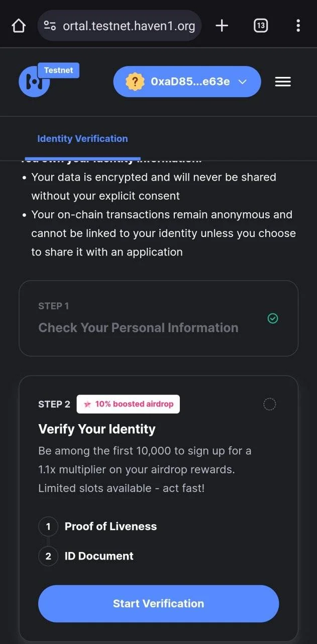Tap the browser home icon
The width and height of the screenshot is (317, 644).
pos(19,26)
